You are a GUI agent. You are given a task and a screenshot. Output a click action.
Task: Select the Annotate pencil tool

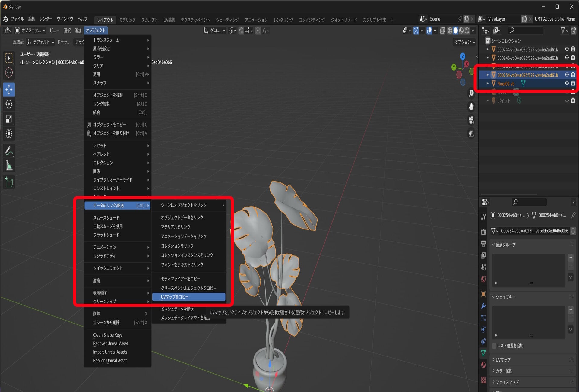pos(9,151)
